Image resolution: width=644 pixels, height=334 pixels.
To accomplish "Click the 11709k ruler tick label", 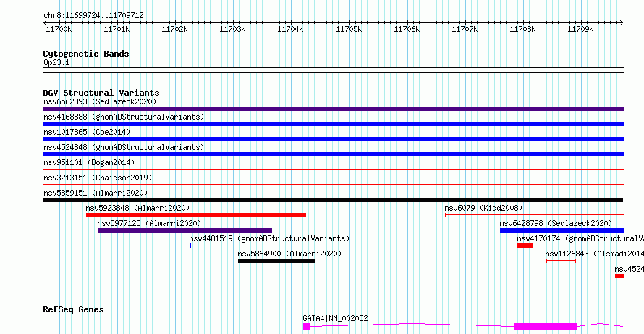I will pos(581,29).
